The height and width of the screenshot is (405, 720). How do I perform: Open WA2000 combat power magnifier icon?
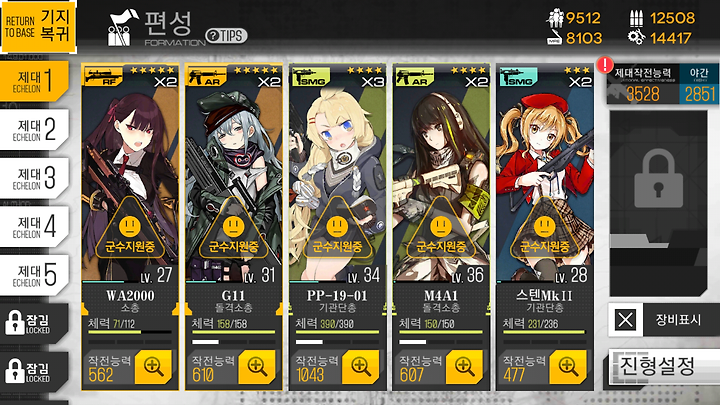(x=153, y=366)
